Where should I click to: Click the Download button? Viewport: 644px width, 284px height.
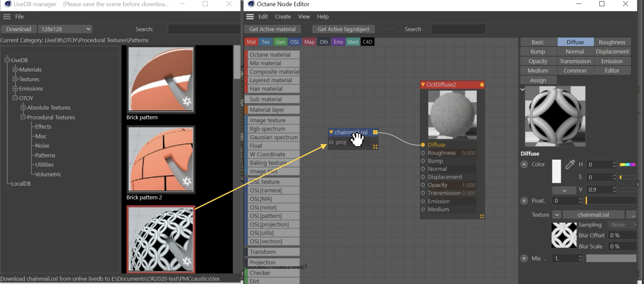pyautogui.click(x=19, y=29)
